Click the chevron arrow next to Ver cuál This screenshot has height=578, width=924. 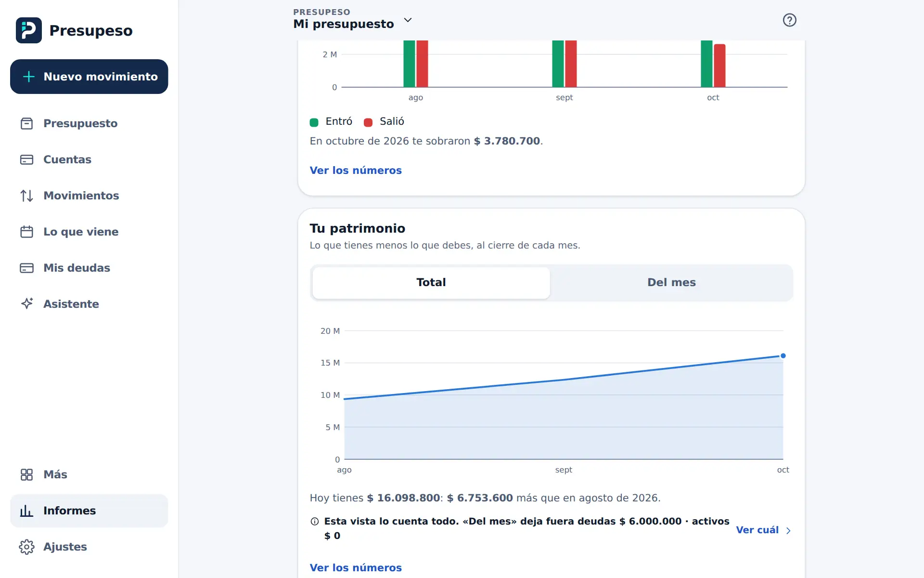click(788, 530)
